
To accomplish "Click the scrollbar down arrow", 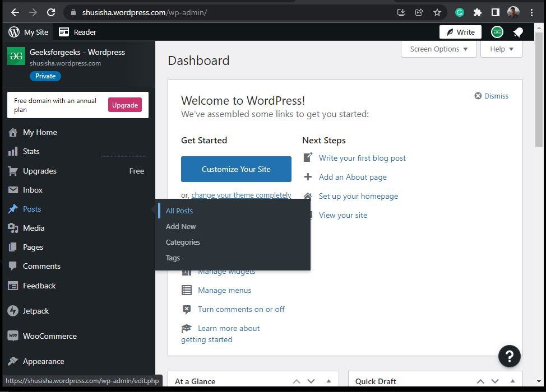I will pyautogui.click(x=539, y=381).
